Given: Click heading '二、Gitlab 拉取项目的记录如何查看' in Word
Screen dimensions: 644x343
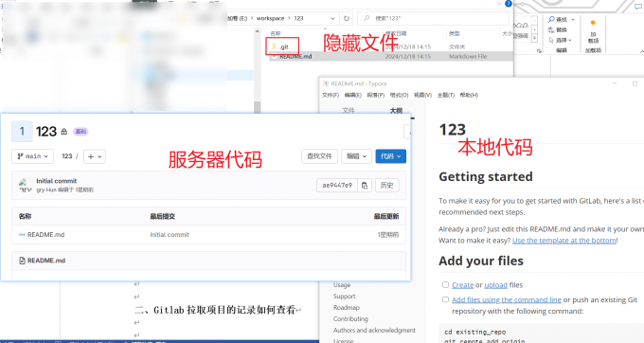Looking at the screenshot, I should (215, 310).
